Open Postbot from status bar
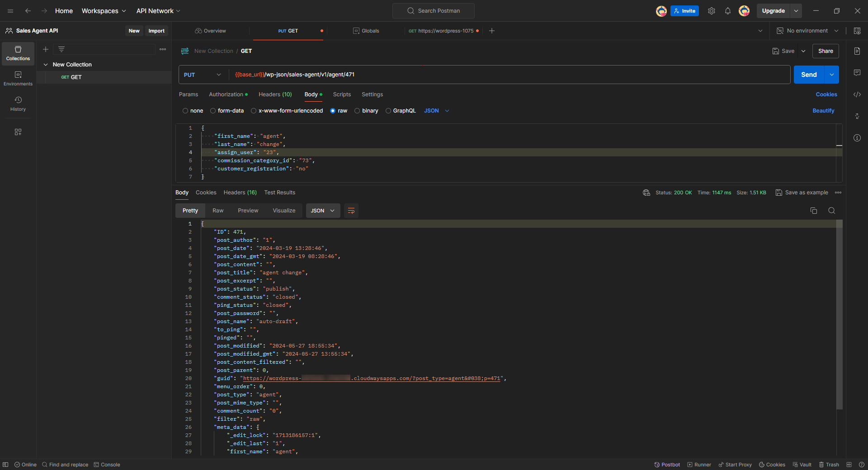The height and width of the screenshot is (470, 868). point(667,465)
